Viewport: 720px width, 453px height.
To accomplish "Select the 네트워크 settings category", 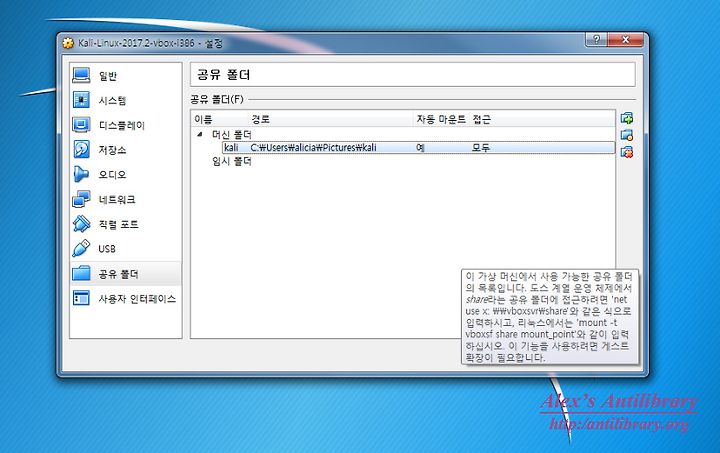I will tap(125, 200).
